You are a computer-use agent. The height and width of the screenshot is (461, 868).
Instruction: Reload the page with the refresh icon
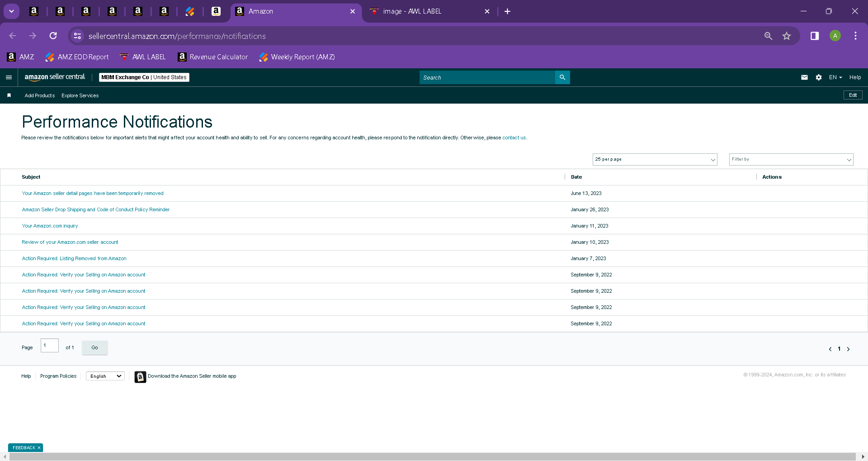[53, 36]
